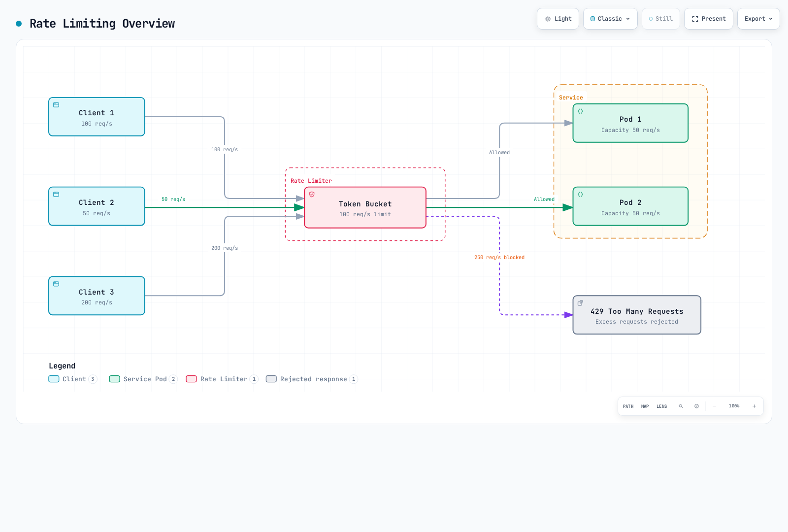Select the Client 1 node
This screenshot has height=532, width=788.
click(97, 117)
